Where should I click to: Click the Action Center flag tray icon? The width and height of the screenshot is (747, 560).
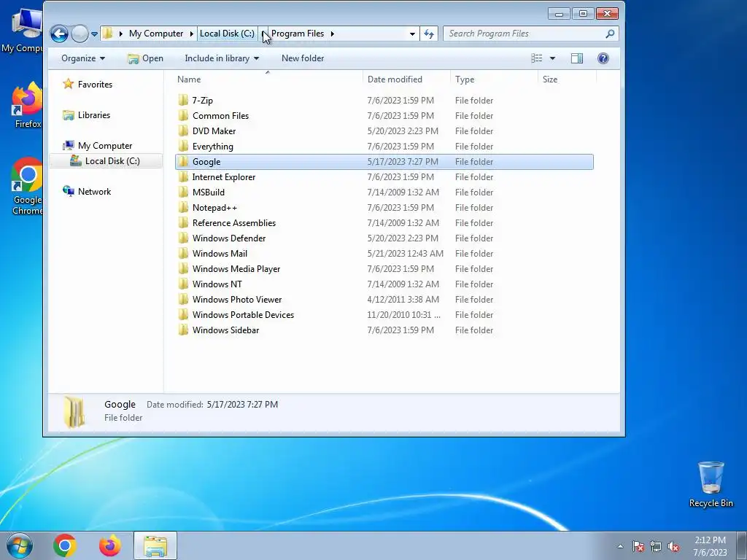pyautogui.click(x=638, y=546)
